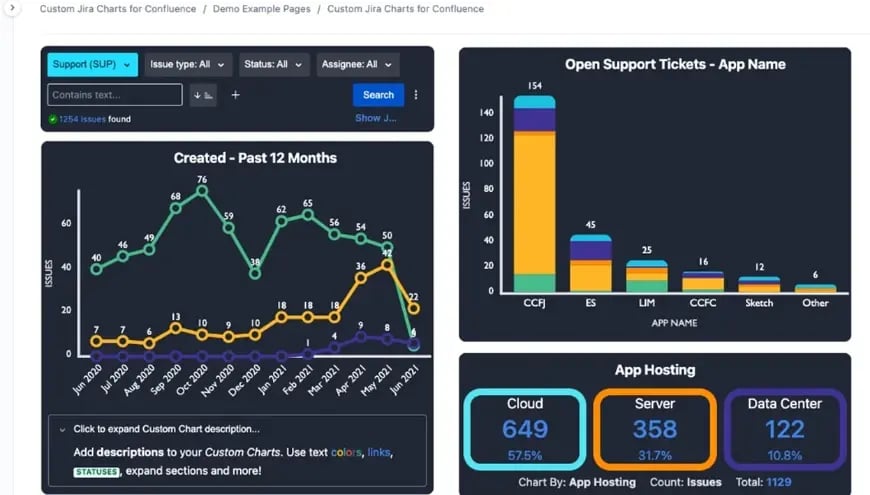Add a filter with the plus icon
The image size is (870, 495).
235,95
